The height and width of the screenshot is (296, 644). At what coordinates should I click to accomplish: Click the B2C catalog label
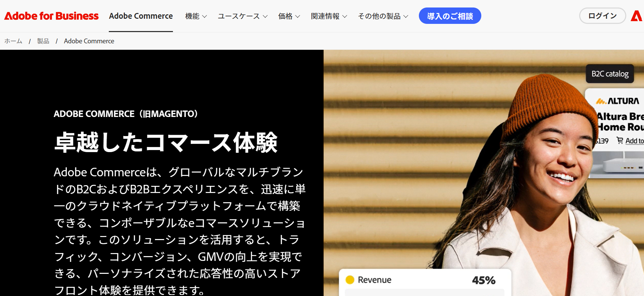[610, 74]
